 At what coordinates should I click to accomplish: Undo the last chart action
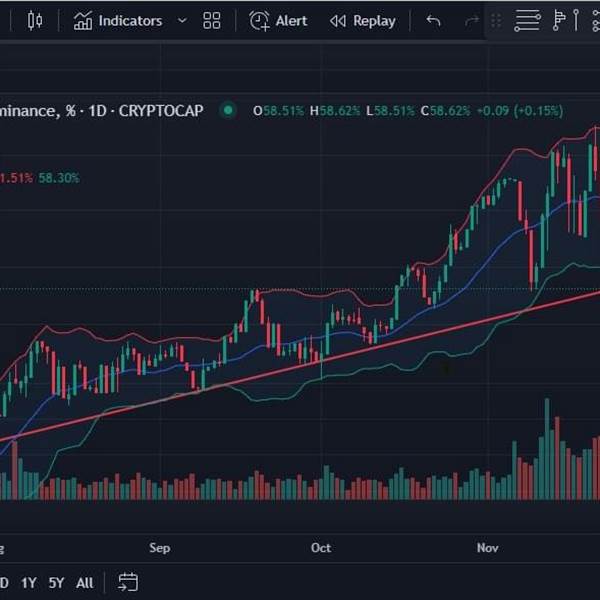[434, 20]
